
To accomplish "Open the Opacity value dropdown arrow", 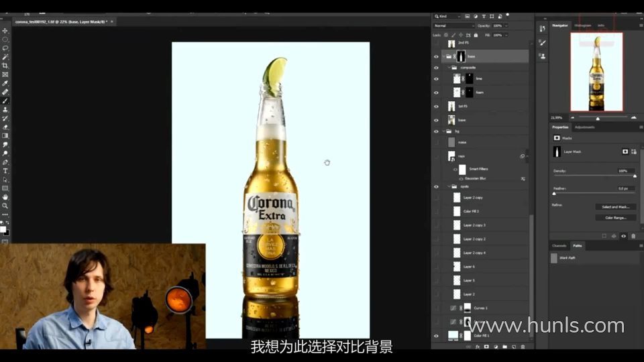I will [506, 26].
